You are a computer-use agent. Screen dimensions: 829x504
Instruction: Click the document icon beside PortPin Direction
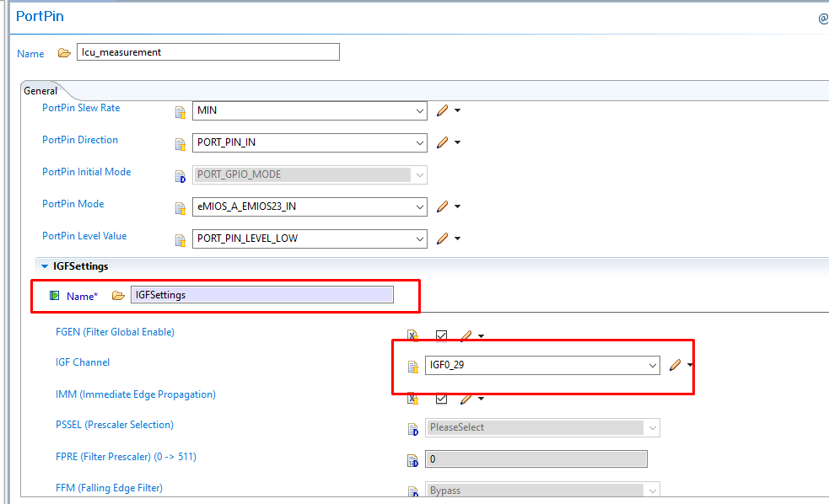(180, 142)
